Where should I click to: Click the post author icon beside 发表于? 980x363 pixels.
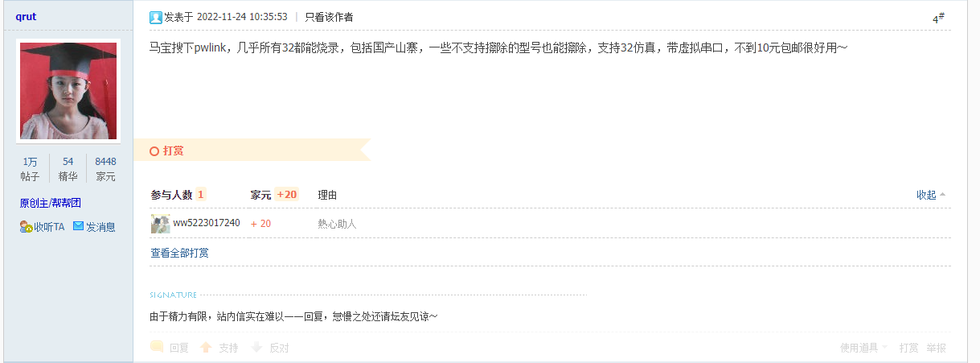[156, 17]
